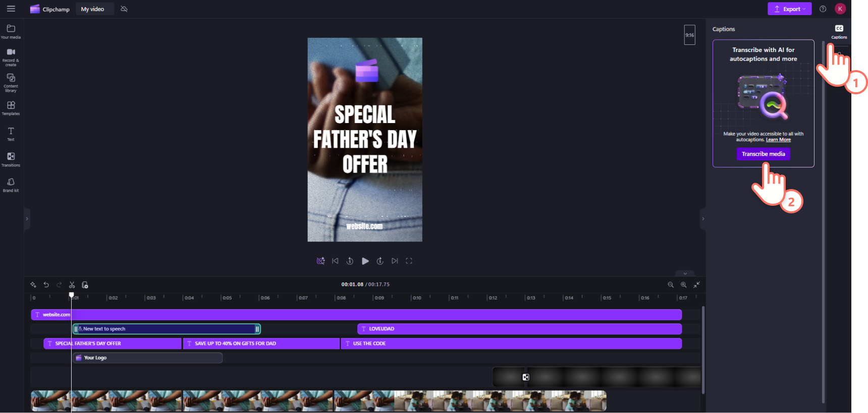Open Content library tab
The height and width of the screenshot is (413, 868).
[11, 83]
